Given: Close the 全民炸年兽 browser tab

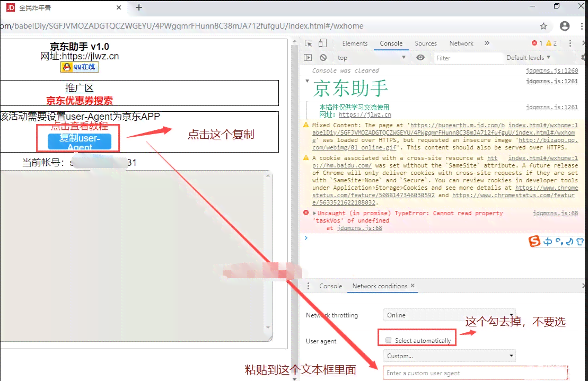Looking at the screenshot, I should coord(118,7).
